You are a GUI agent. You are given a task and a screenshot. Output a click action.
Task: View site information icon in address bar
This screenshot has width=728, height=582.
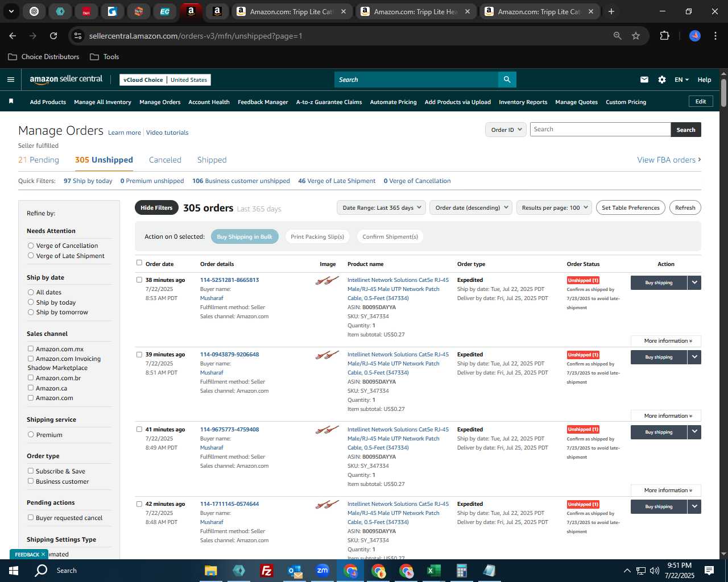[x=78, y=36]
